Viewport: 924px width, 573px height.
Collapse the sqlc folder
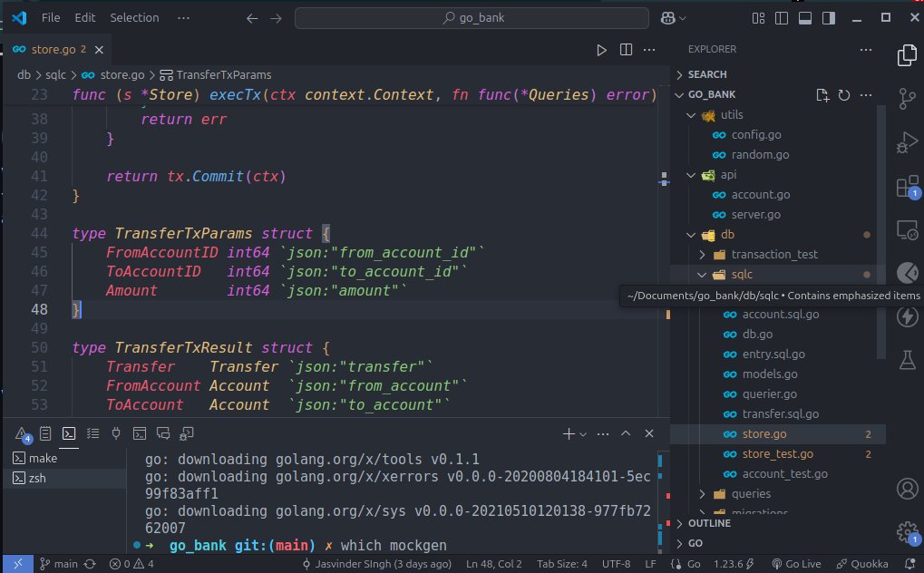point(702,275)
